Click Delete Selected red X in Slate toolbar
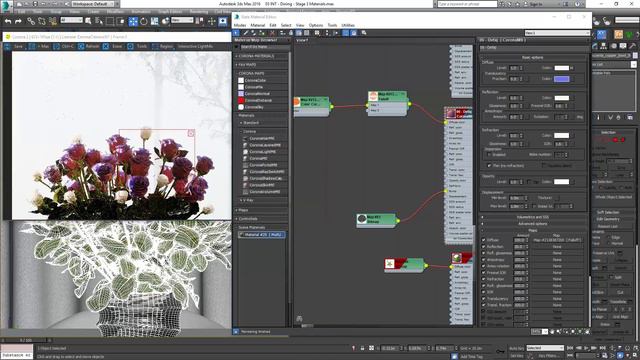640x360 pixels. coord(272,33)
